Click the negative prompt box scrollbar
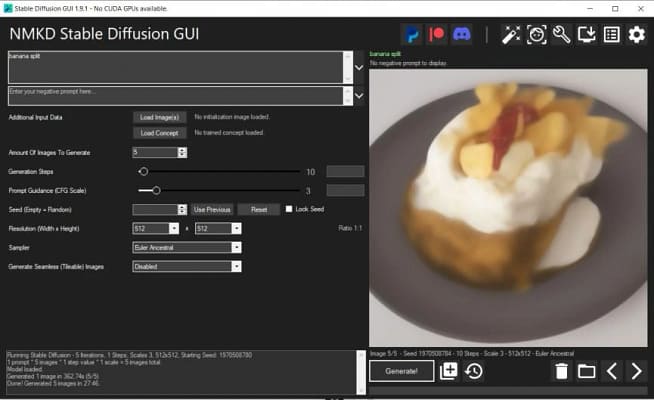 (x=348, y=96)
